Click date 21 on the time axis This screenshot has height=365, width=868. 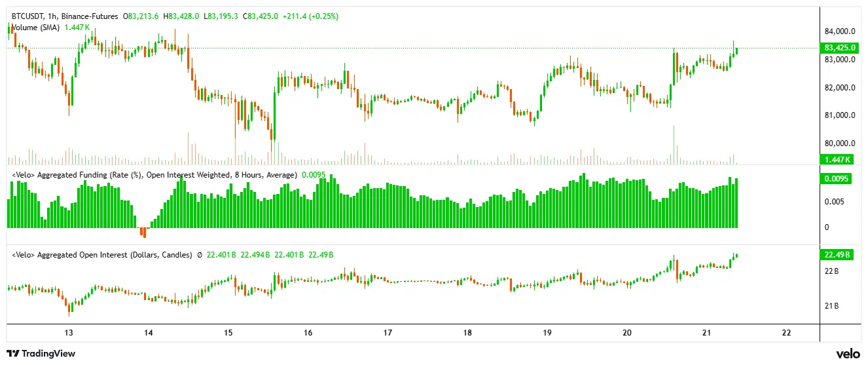coord(707,333)
